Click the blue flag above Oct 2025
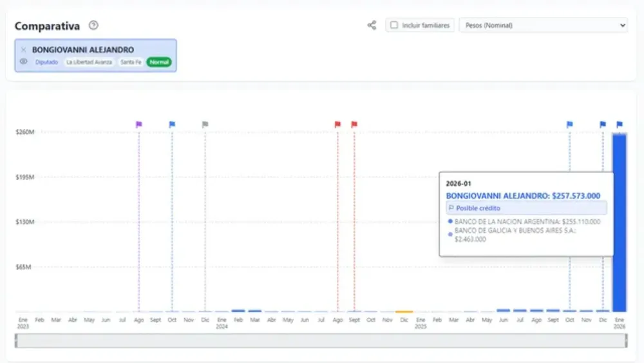The width and height of the screenshot is (644, 363). click(570, 124)
